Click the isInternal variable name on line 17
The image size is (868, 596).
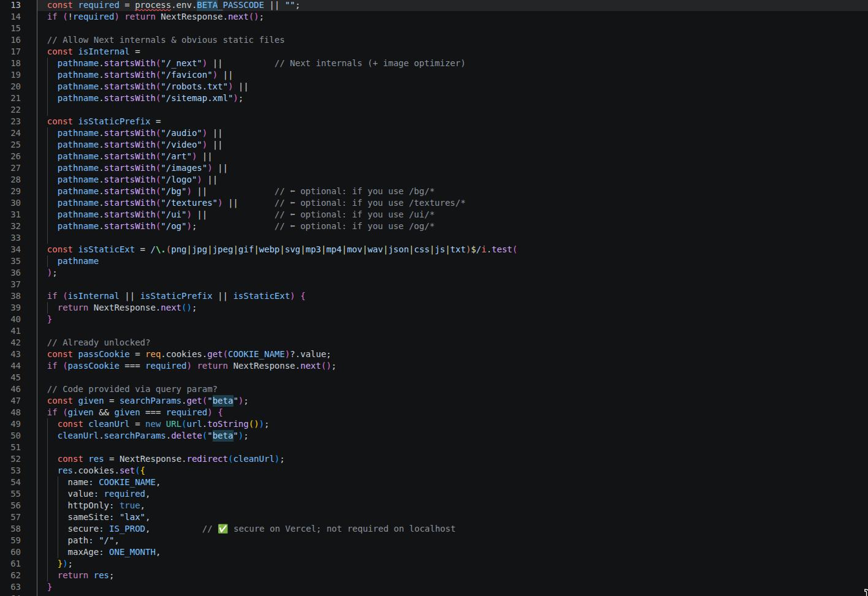coord(104,51)
